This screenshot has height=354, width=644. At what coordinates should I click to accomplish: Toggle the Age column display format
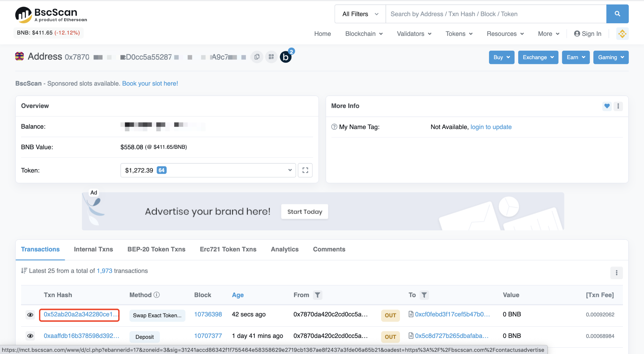[238, 295]
